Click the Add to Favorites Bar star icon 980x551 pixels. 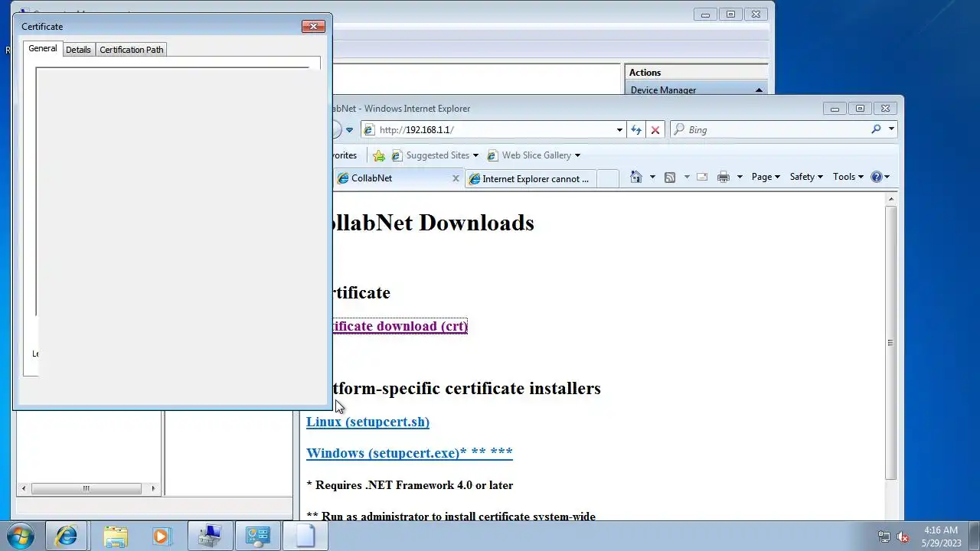pyautogui.click(x=378, y=155)
